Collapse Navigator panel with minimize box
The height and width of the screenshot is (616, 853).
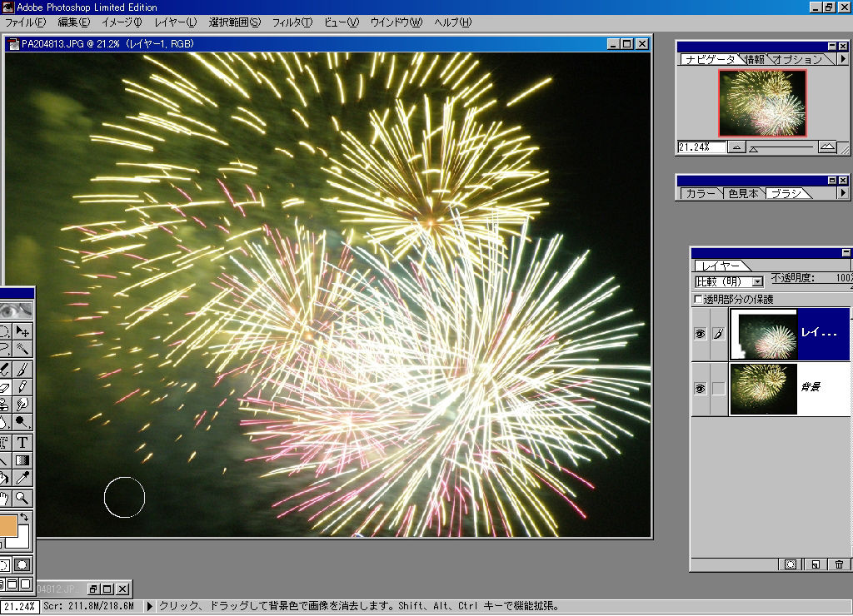(832, 47)
